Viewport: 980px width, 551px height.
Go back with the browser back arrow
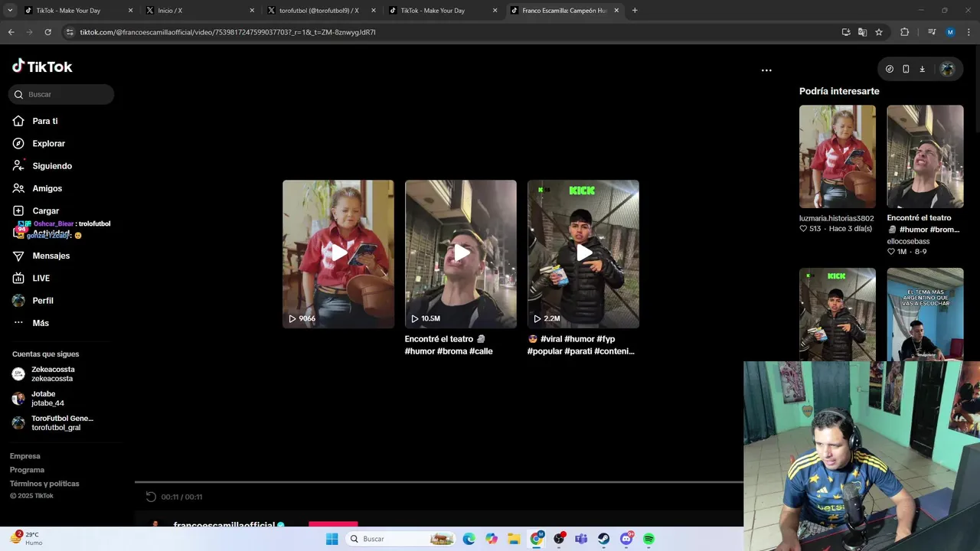pyautogui.click(x=11, y=32)
